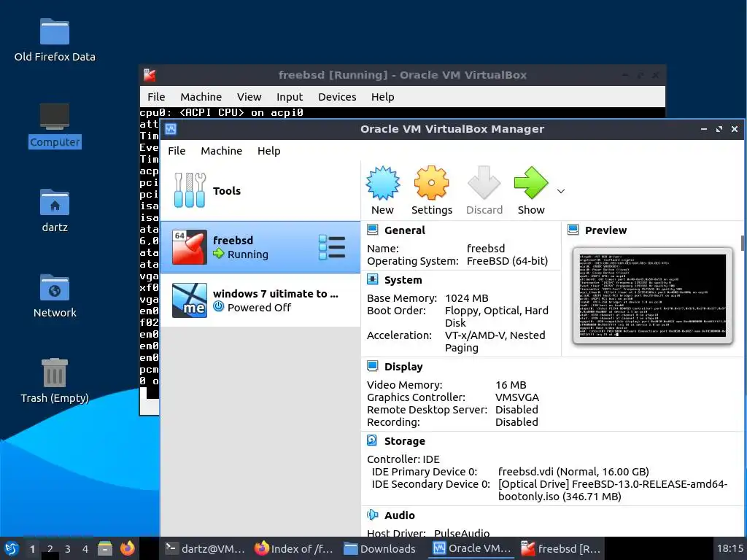Click the freebsd window title bar icon
This screenshot has width=747, height=560.
[150, 75]
